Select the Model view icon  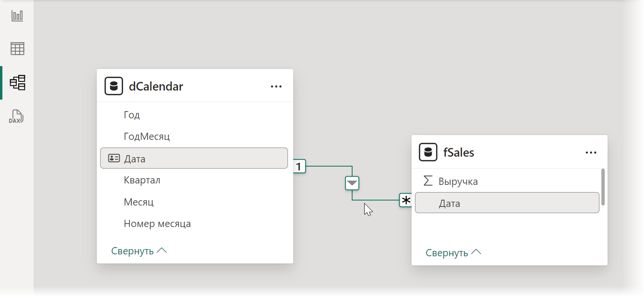coord(17,82)
